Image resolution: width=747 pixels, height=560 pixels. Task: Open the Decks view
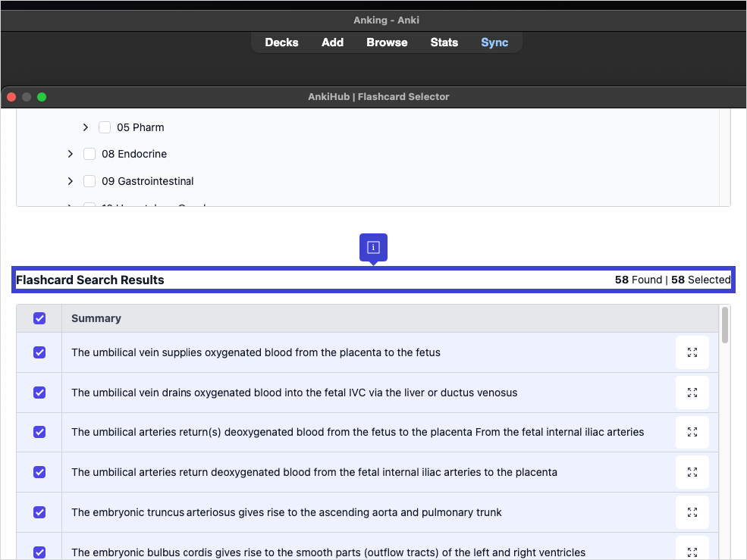281,42
